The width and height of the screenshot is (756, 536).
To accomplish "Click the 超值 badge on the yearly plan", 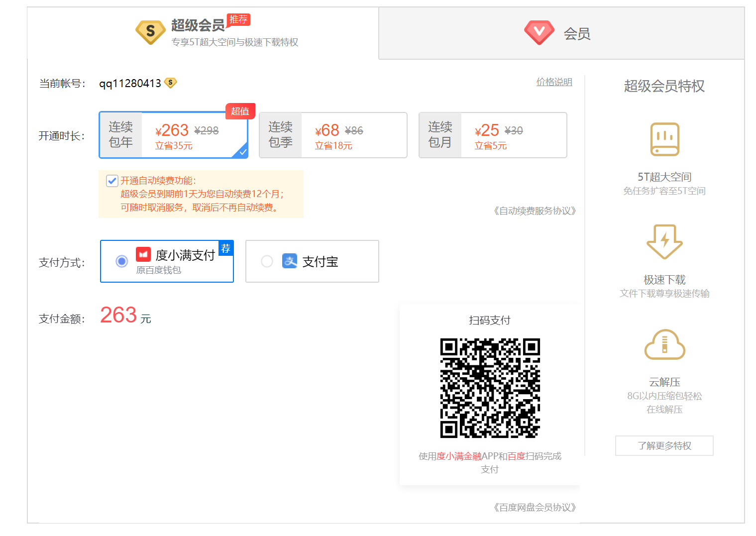I will (x=240, y=111).
